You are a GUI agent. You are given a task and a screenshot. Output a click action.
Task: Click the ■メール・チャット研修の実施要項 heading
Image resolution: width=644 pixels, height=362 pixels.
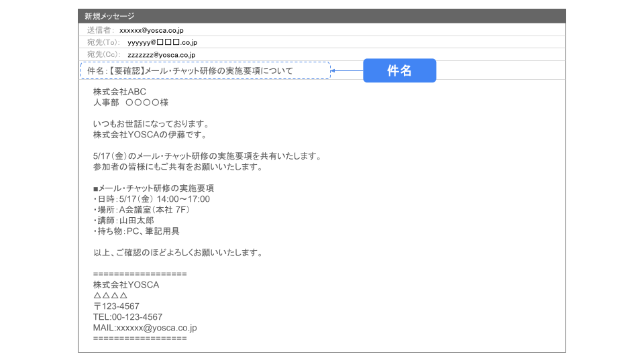coord(154,188)
